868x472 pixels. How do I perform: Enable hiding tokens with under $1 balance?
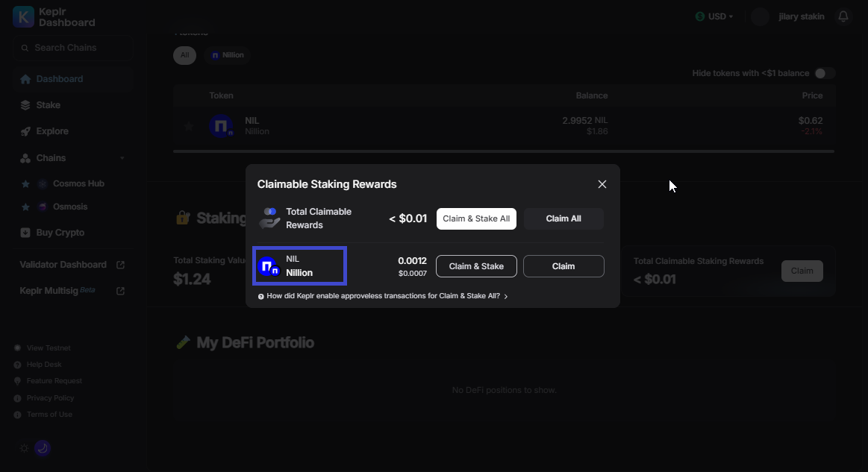(x=825, y=72)
